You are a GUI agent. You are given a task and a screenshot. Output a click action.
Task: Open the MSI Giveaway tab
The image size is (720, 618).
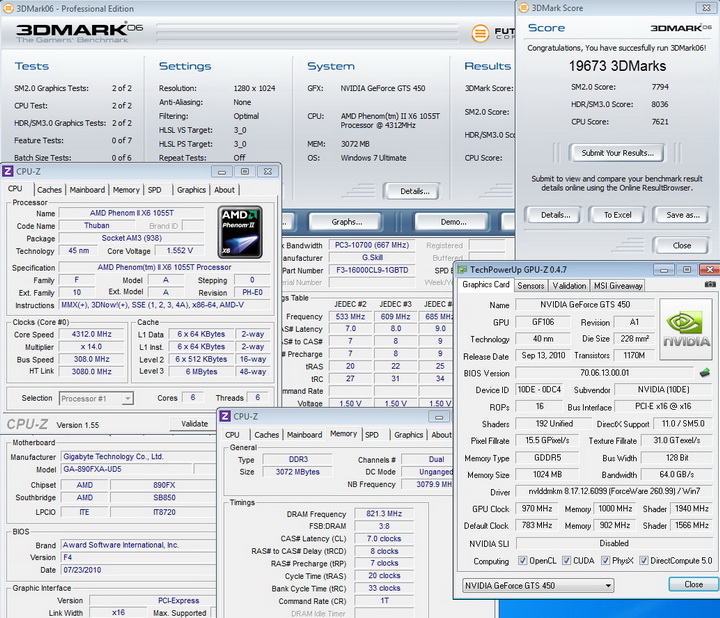[617, 286]
